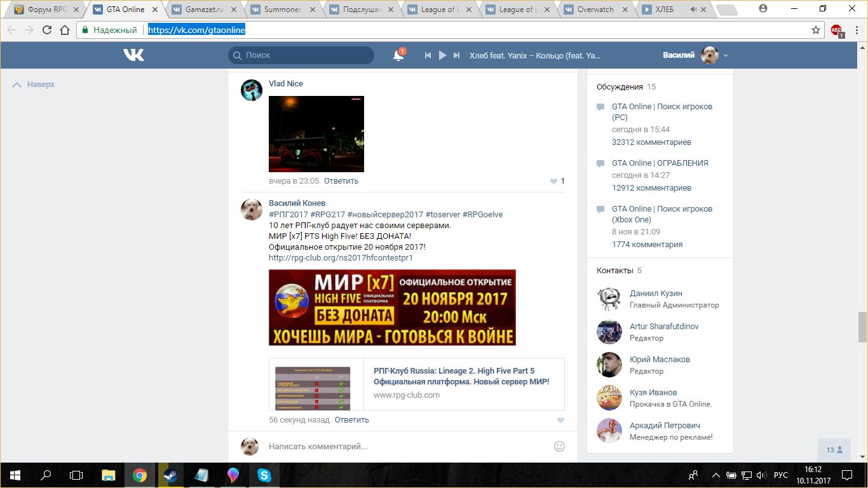This screenshot has width=868, height=488.
Task: Click the Chrome address bar URL
Action: click(x=197, y=30)
